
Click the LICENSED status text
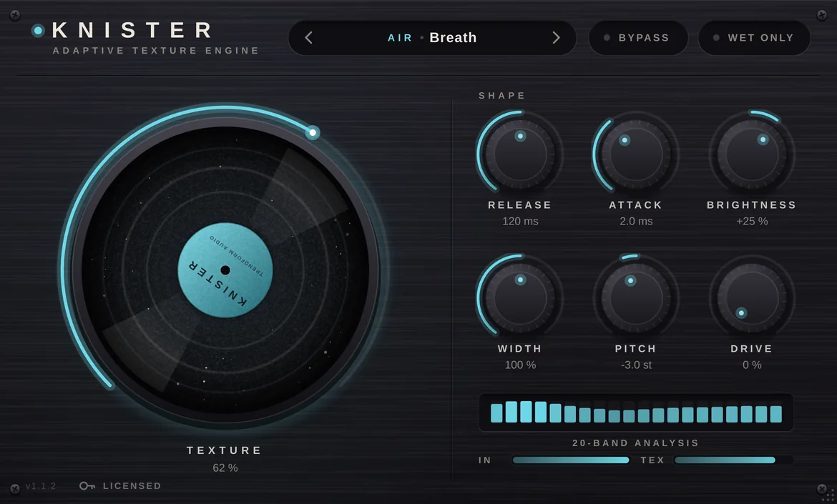(132, 486)
